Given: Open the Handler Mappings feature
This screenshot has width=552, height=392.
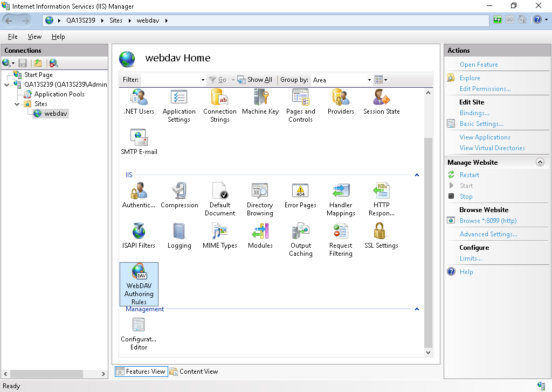Looking at the screenshot, I should [x=341, y=195].
